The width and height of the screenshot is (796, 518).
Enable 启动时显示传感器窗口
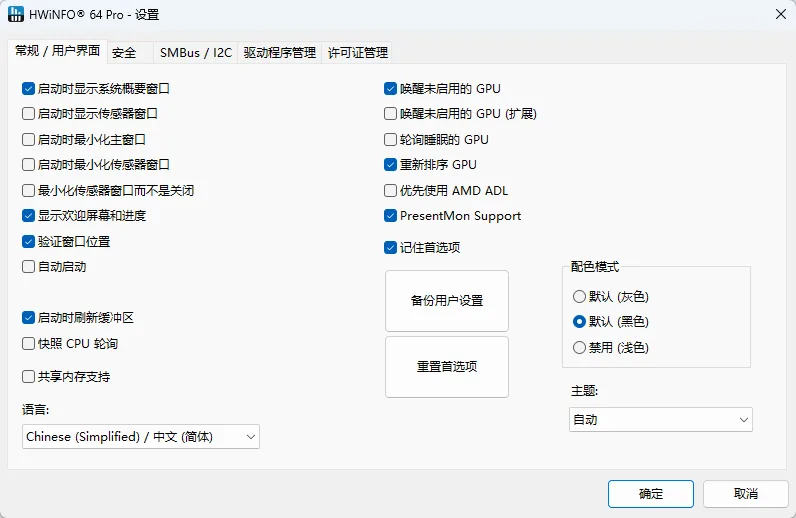click(28, 113)
